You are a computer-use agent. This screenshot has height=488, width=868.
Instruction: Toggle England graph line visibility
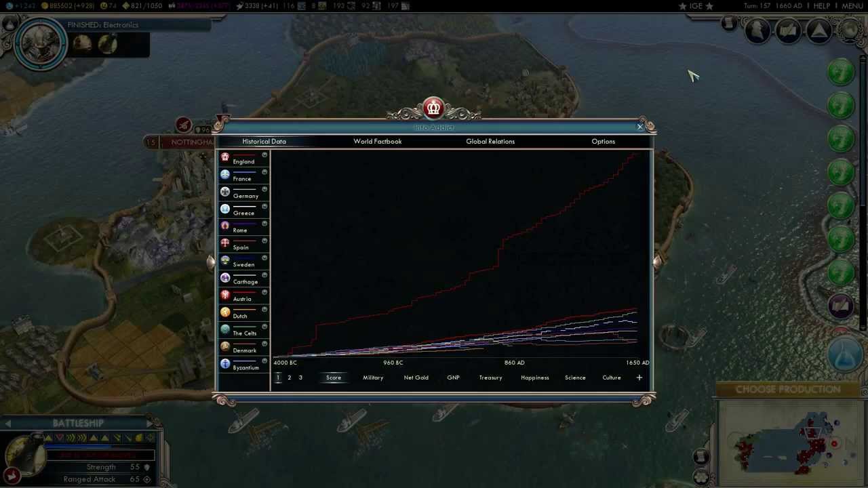pyautogui.click(x=264, y=155)
